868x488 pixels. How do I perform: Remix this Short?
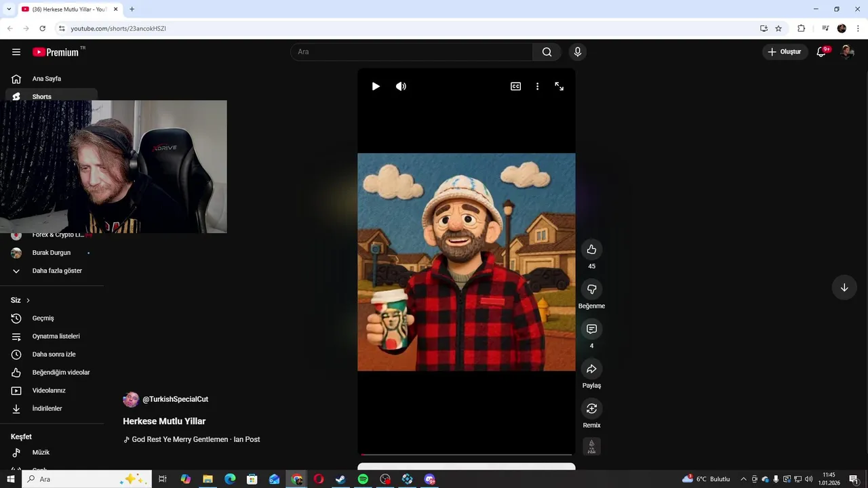pyautogui.click(x=591, y=409)
